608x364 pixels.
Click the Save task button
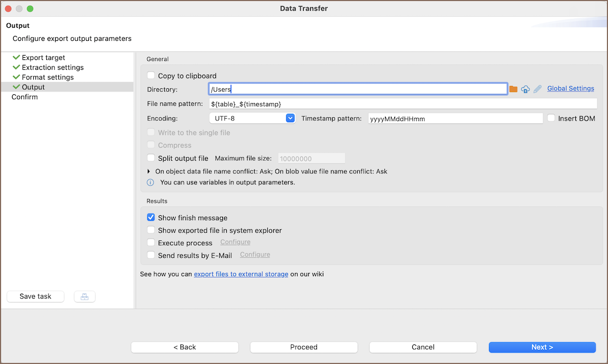35,296
